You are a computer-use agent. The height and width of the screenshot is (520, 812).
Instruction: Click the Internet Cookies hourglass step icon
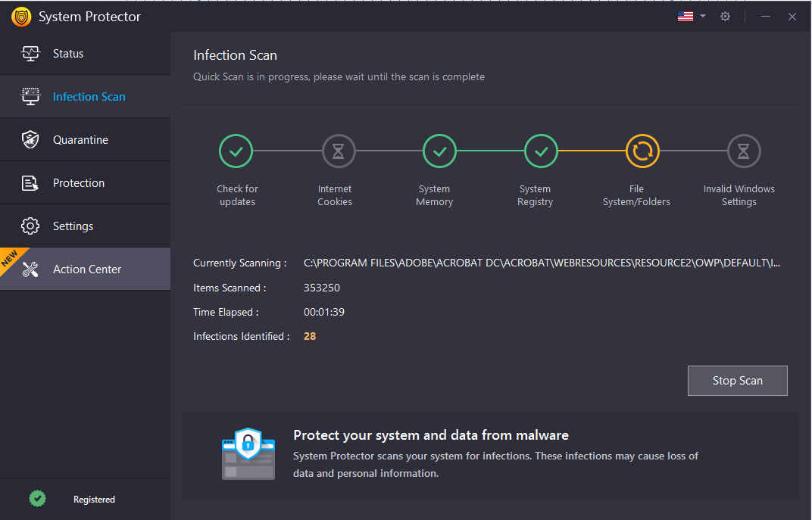pyautogui.click(x=339, y=151)
